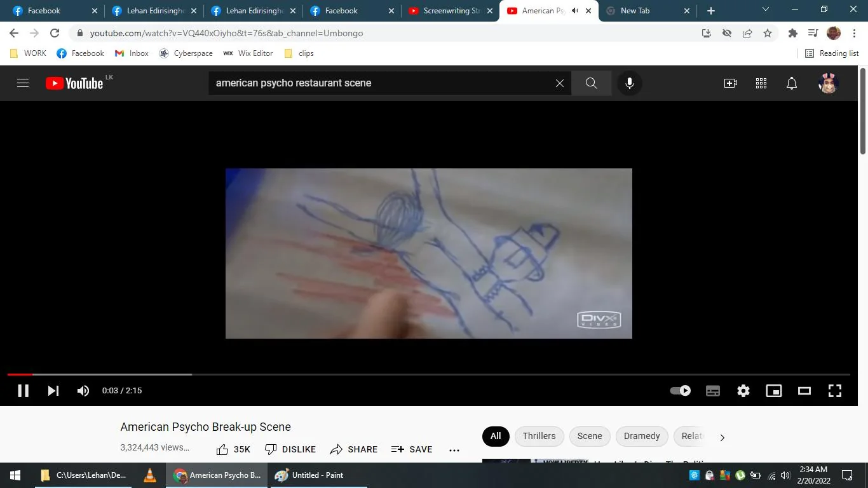Open the Cyberspace bookmark
The width and height of the screenshot is (868, 488).
pos(186,53)
